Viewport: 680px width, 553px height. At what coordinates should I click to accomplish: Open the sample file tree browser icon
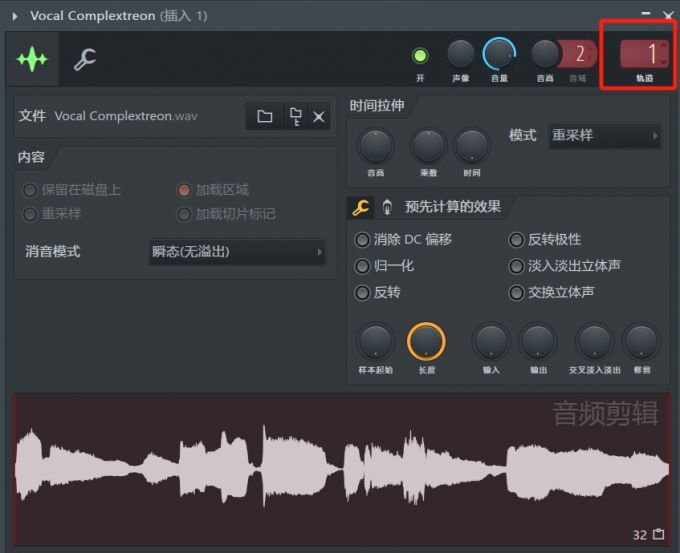pyautogui.click(x=295, y=116)
